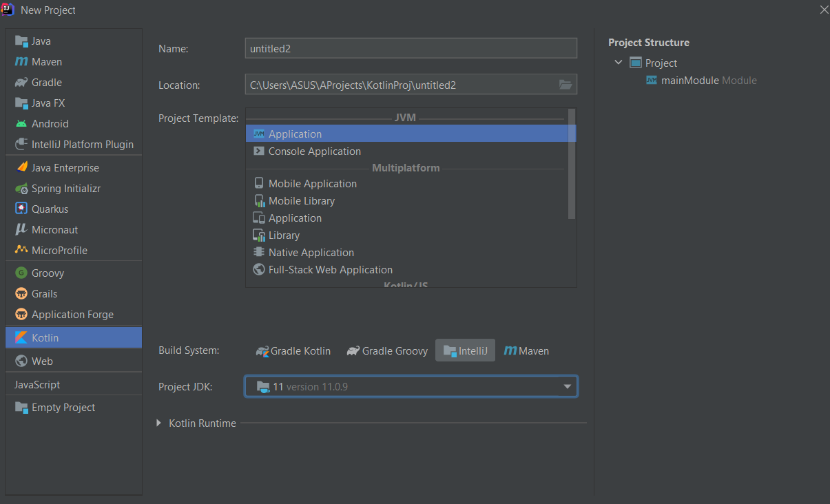Click the folder browse icon in Location field

pyautogui.click(x=565, y=85)
